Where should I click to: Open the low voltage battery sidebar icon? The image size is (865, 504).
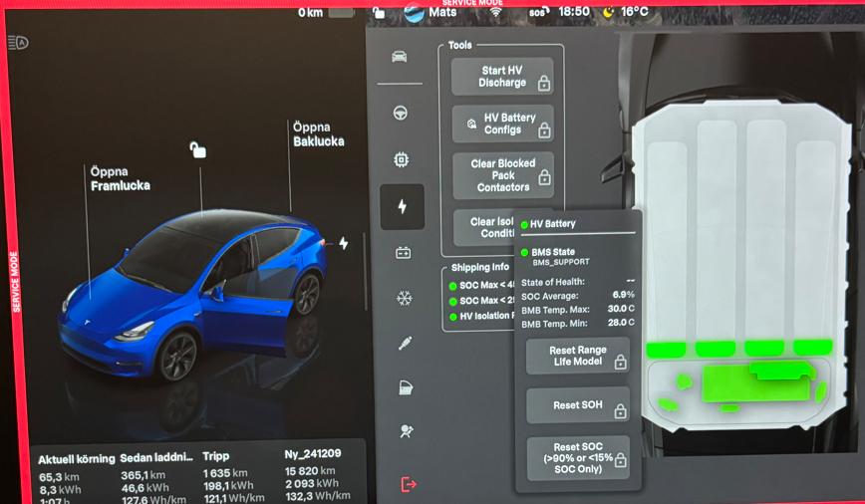(403, 253)
